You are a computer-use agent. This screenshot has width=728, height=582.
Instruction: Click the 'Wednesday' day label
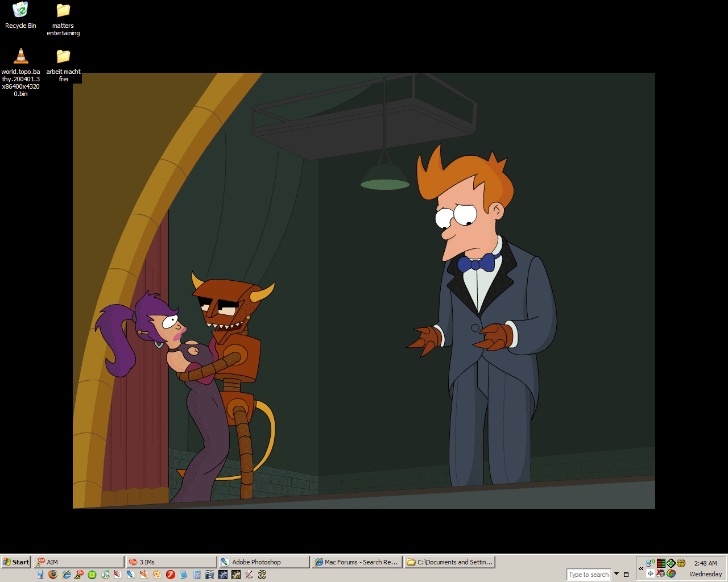coord(706,574)
